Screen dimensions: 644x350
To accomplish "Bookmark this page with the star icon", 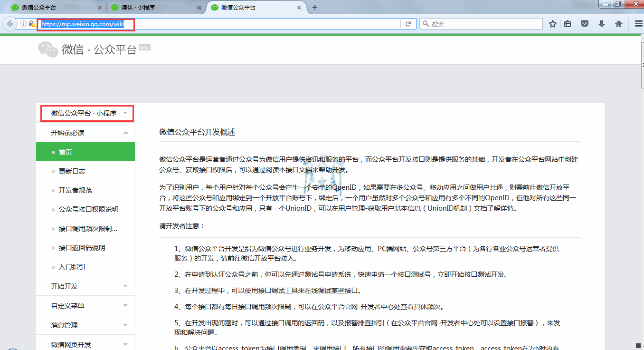I will 553,24.
